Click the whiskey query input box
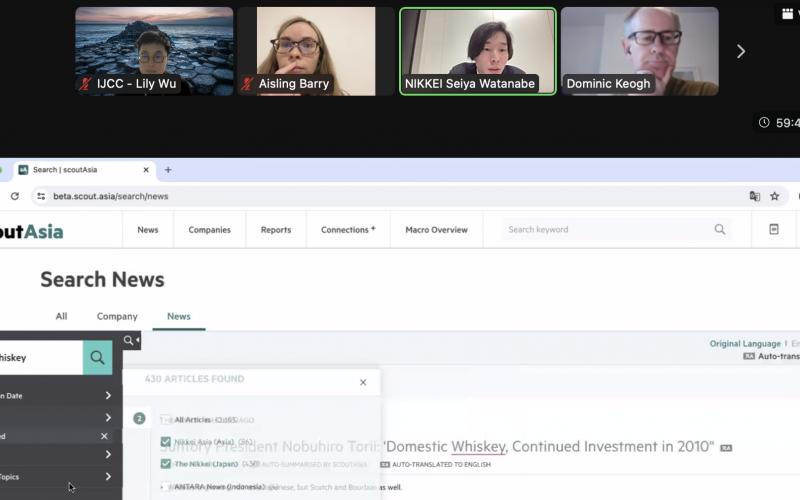The height and width of the screenshot is (500, 800). click(41, 358)
